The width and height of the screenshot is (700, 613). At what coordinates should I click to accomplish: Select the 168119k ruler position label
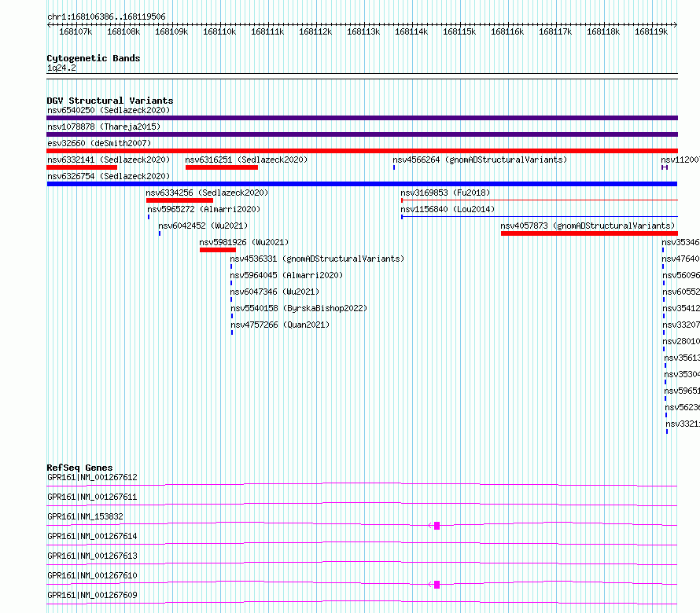[651, 31]
